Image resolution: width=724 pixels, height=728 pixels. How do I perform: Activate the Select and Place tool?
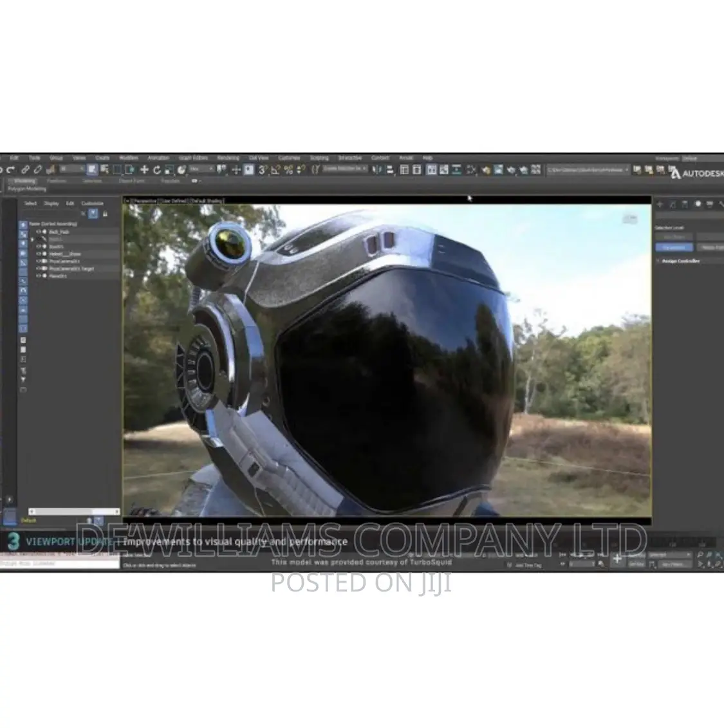click(x=181, y=170)
